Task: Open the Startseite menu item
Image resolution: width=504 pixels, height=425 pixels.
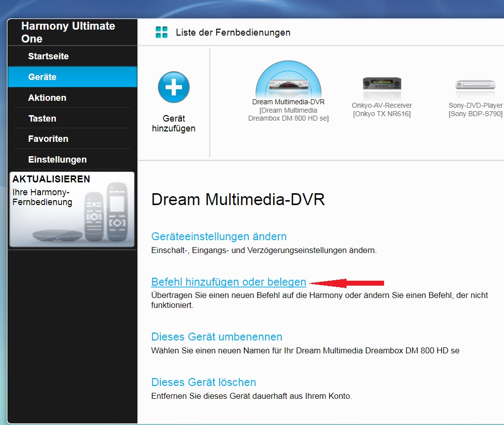Action: click(48, 56)
